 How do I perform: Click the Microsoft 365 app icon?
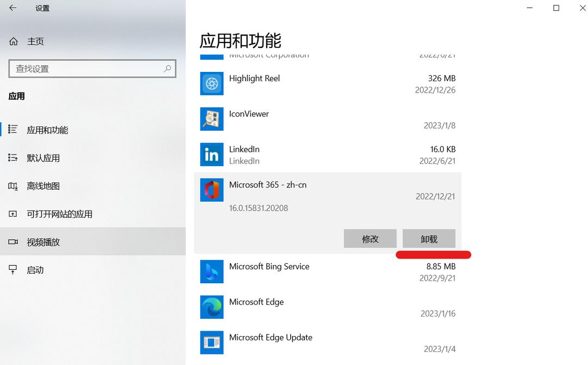(x=212, y=190)
